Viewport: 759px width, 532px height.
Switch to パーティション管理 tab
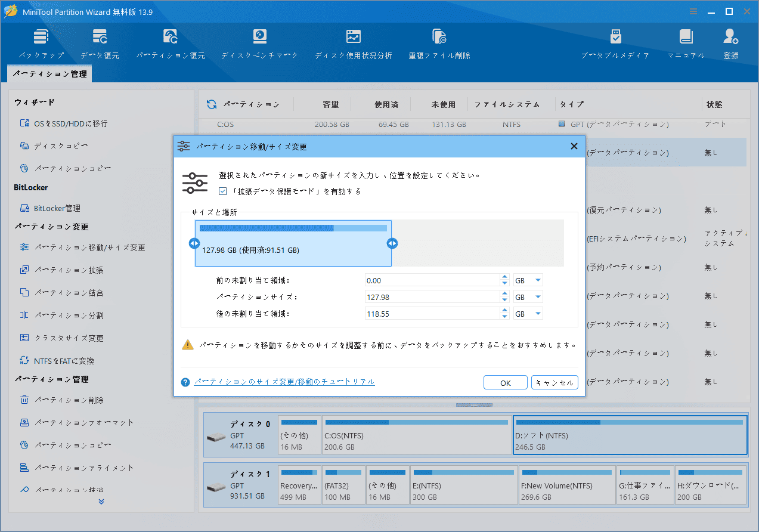point(50,74)
